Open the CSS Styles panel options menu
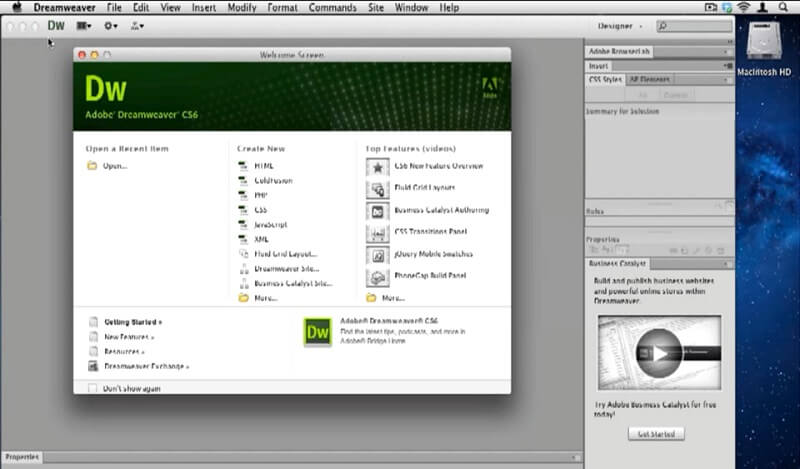This screenshot has height=469, width=800. (x=727, y=80)
